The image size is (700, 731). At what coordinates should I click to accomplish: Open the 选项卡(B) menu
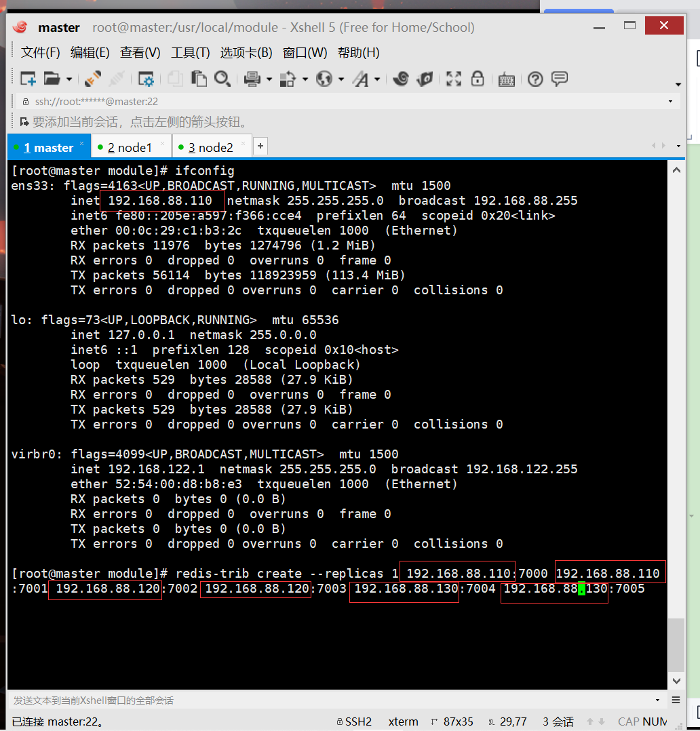[246, 53]
